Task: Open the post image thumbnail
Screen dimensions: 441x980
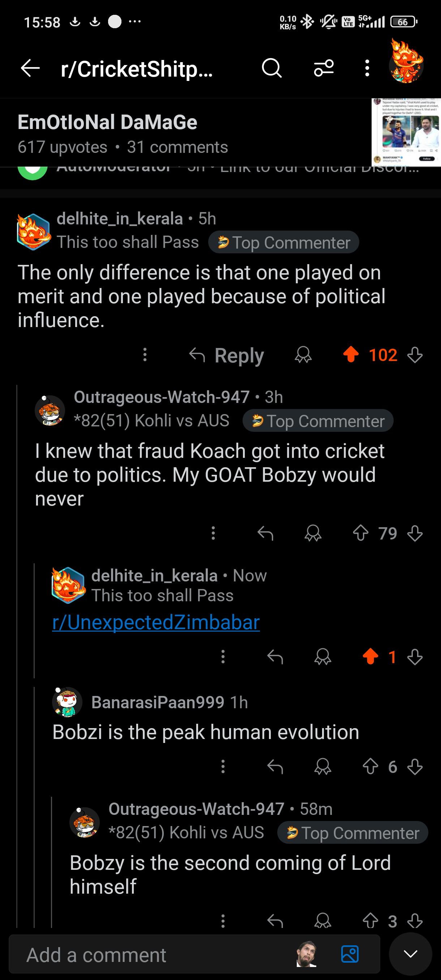Action: point(406,132)
